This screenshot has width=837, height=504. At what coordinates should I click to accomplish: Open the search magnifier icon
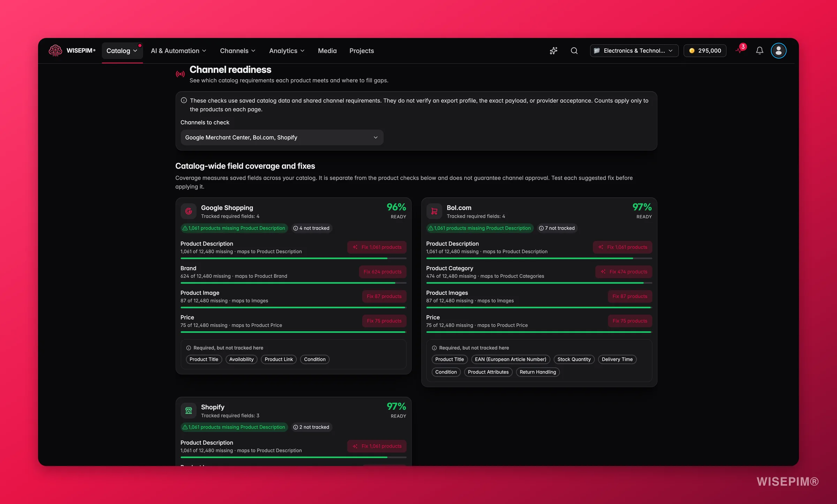[574, 51]
